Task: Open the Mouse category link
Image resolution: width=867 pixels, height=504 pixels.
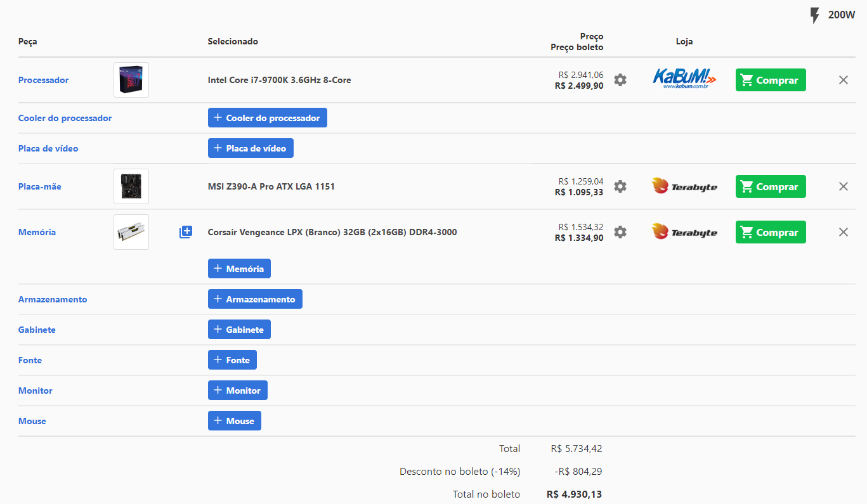Action: click(x=32, y=421)
